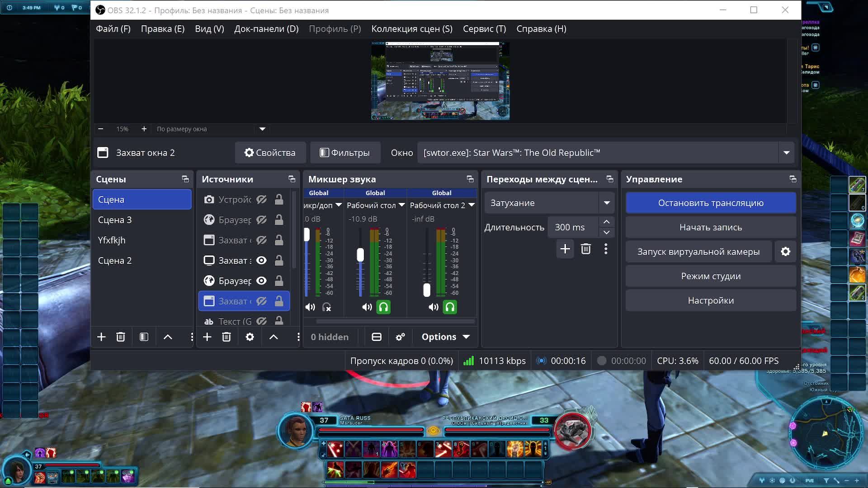Hide the visible Браузер source
This screenshot has width=868, height=488.
pos(261,281)
